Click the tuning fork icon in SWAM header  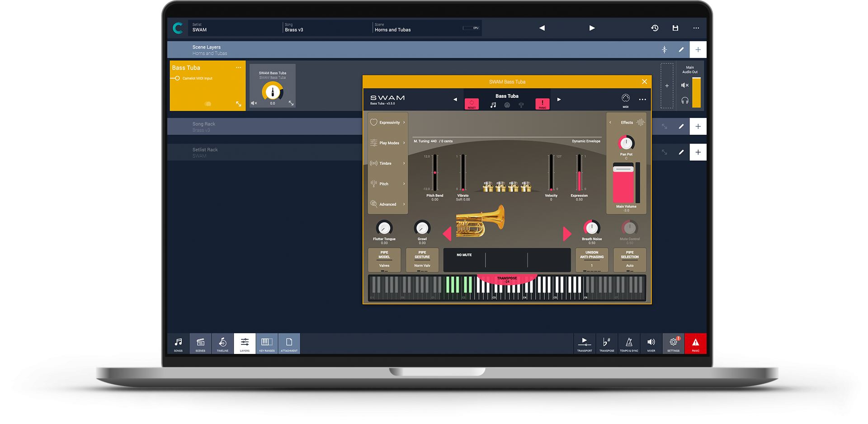(521, 105)
